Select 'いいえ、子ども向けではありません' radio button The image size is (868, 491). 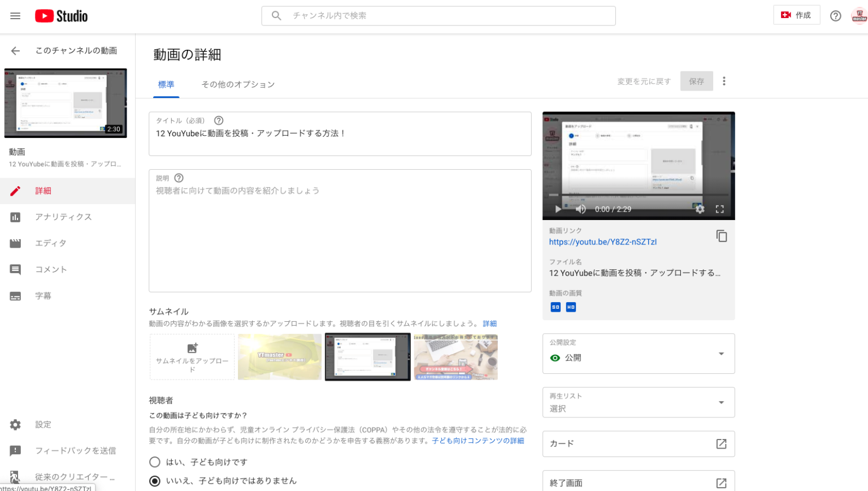[x=155, y=481]
